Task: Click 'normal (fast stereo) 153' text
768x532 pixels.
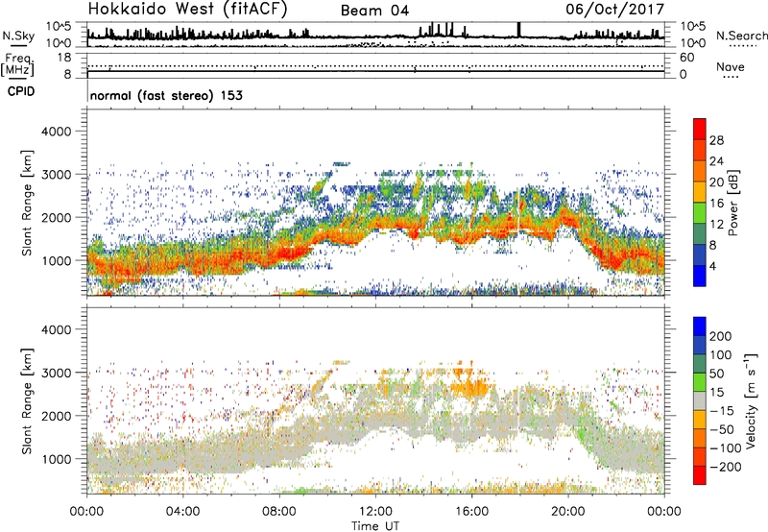Action: point(166,95)
